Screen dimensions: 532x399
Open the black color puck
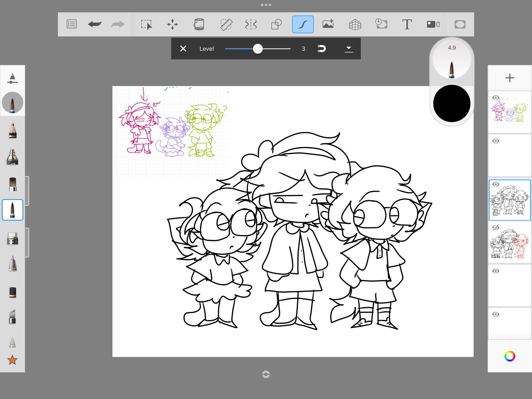point(452,103)
